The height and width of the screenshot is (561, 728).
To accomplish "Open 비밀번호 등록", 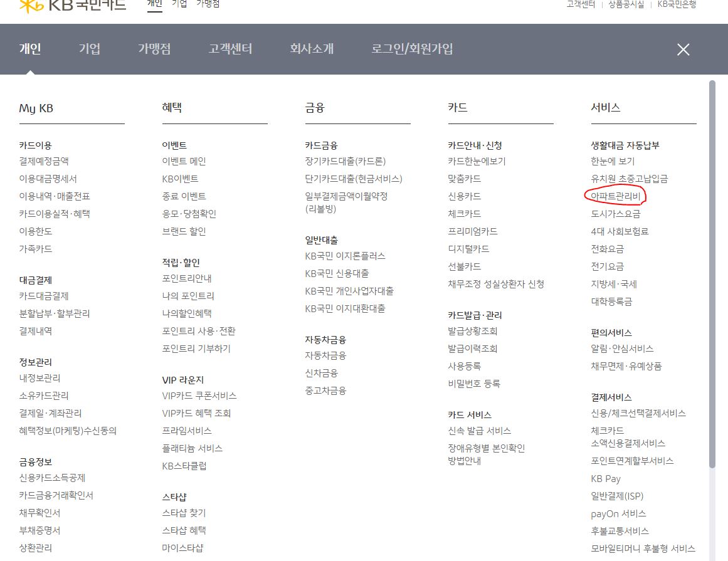I will point(474,384).
